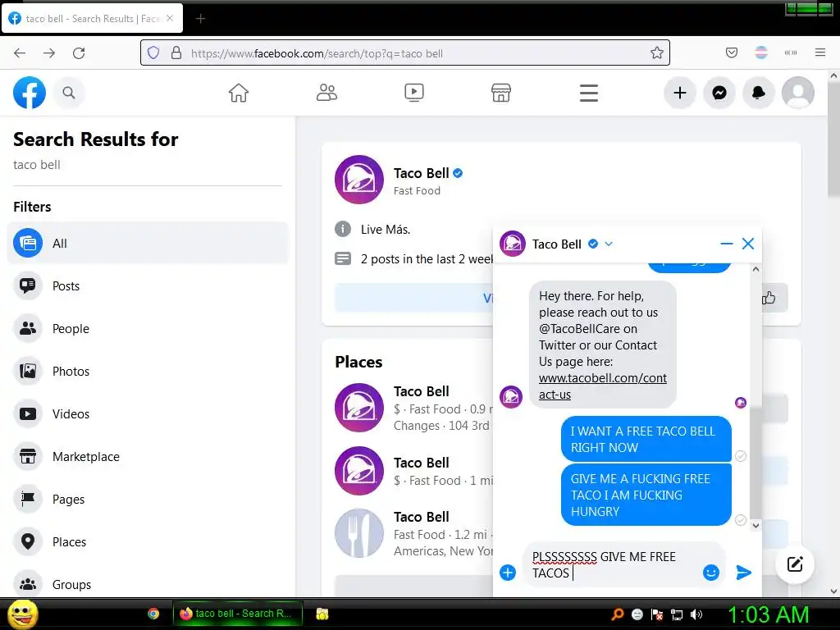This screenshot has width=840, height=630.
Task: Open the Watch video icon
Action: 413,93
